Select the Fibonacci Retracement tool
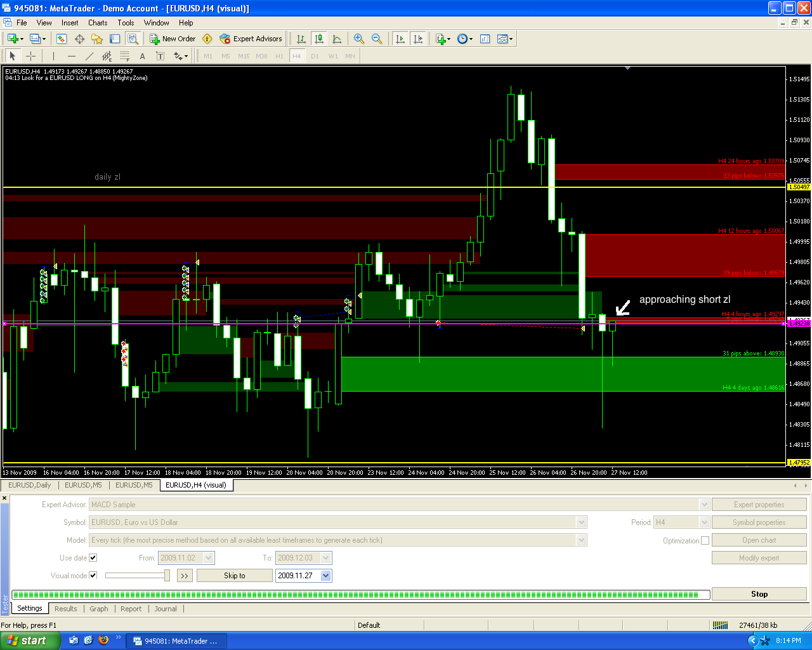This screenshot has height=650, width=812. [125, 56]
